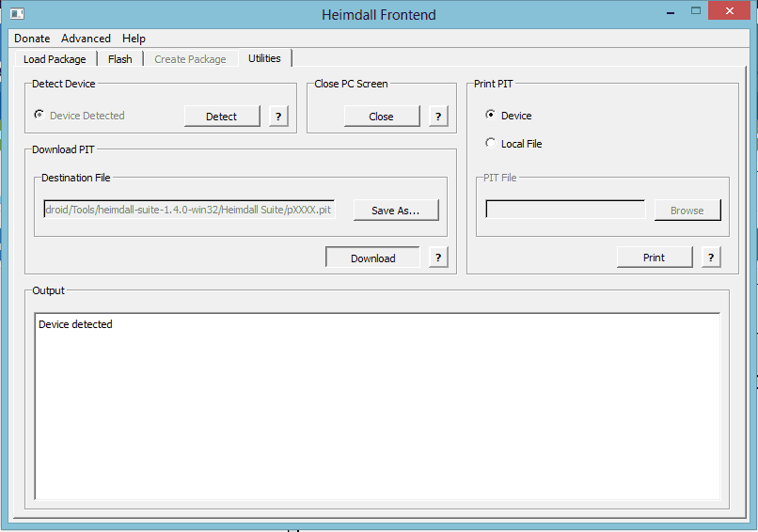Click the Browse button for PIT File

click(687, 211)
